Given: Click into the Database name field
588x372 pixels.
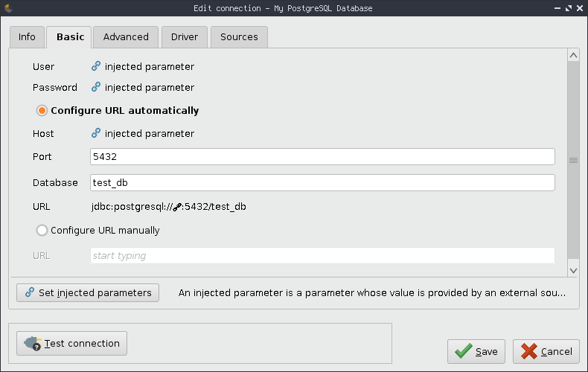Looking at the screenshot, I should click(x=322, y=183).
